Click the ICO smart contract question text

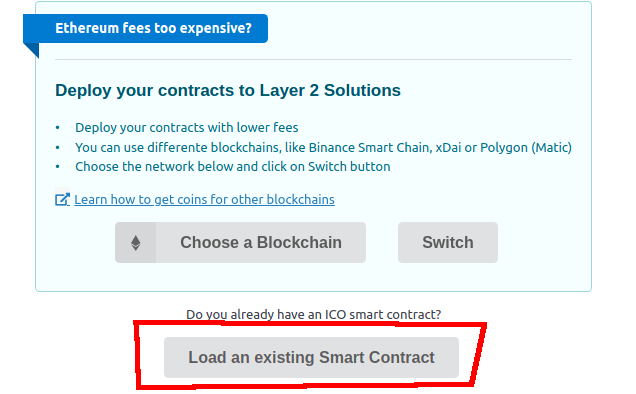tap(313, 314)
